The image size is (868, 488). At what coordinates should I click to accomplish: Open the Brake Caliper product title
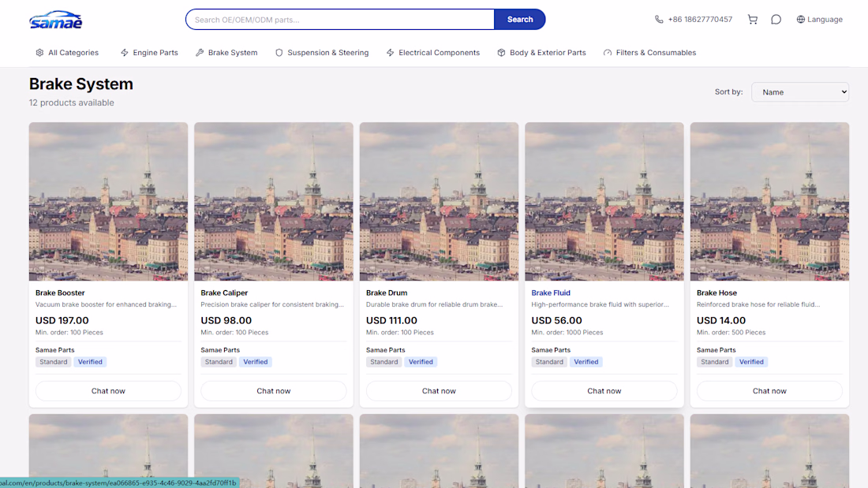point(224,292)
